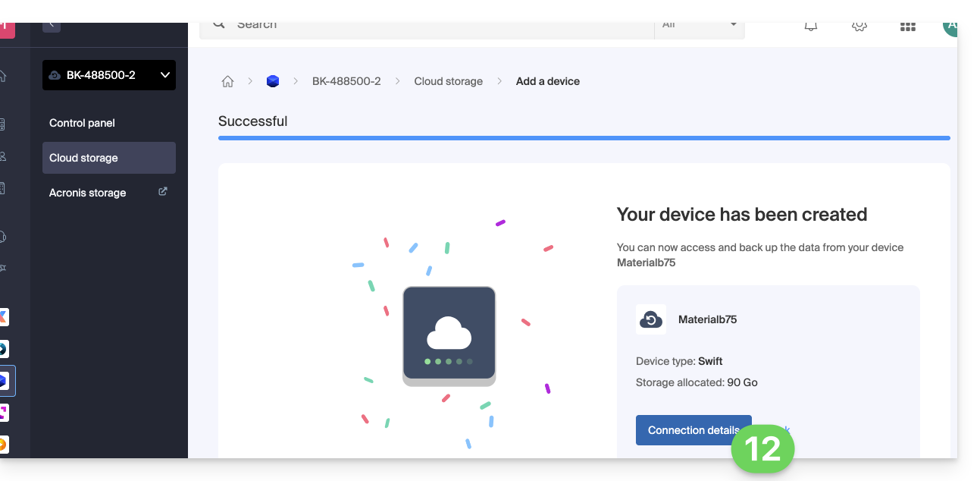The image size is (980, 481).
Task: Click the headset support icon in left rail
Action: 3,236
